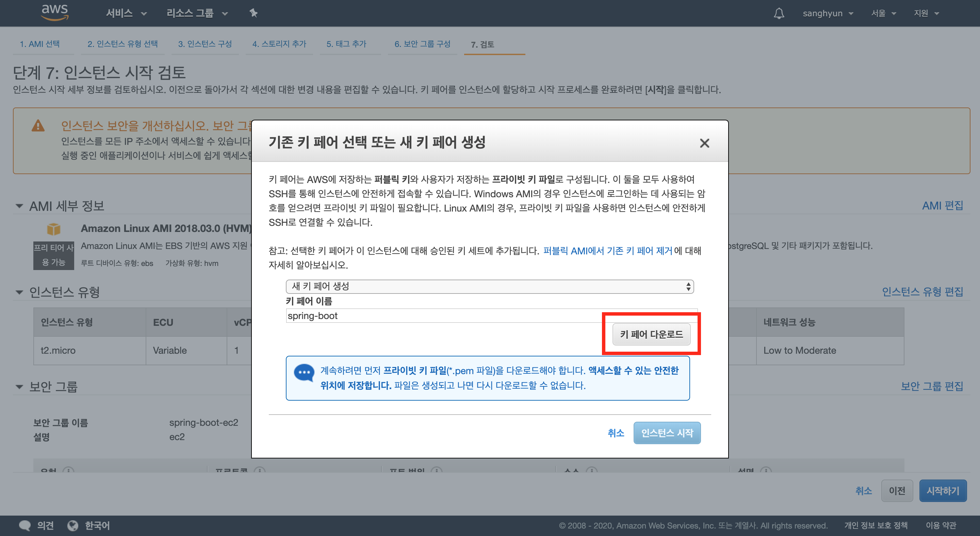This screenshot has width=980, height=536.
Task: Collapse the AMI 세부 정보 section
Action: (19, 206)
